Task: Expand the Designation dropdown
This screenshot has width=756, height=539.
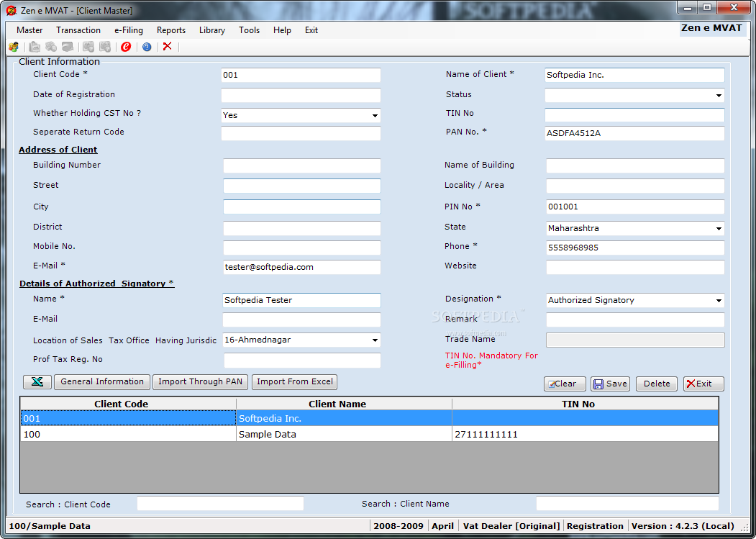Action: coord(719,300)
